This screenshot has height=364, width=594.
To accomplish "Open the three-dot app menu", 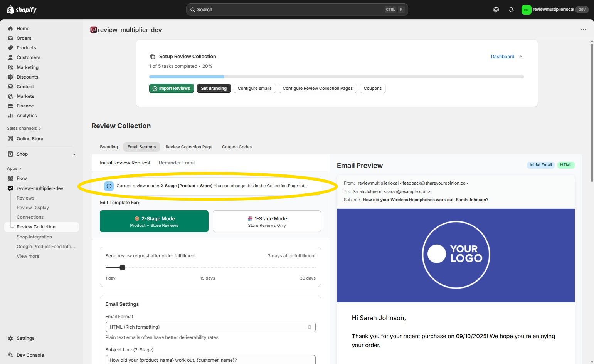I will pos(584,30).
